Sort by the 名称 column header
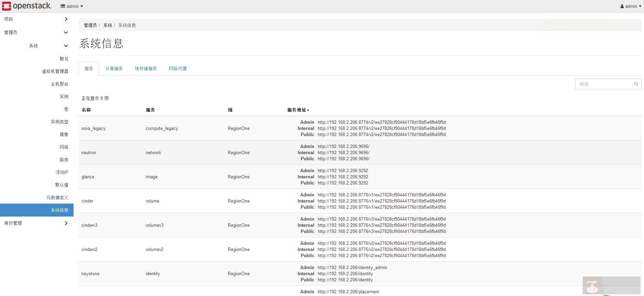This screenshot has width=644, height=296. pos(86,110)
